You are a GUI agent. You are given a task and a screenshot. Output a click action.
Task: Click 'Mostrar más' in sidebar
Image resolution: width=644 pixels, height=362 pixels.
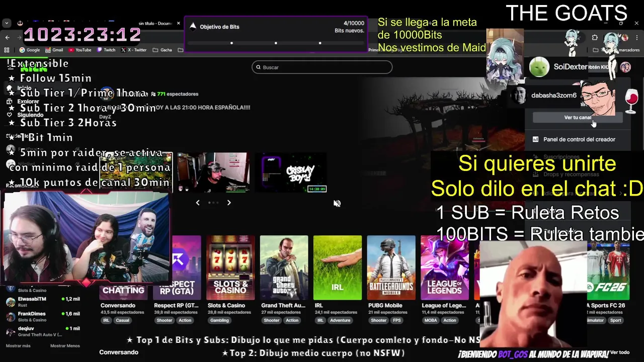pyautogui.click(x=18, y=346)
